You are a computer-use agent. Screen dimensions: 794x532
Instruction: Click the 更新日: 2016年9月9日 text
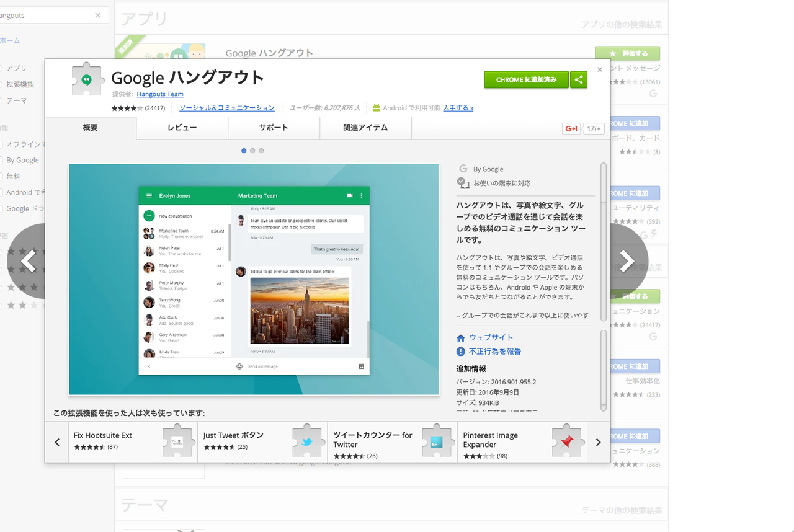pos(488,392)
